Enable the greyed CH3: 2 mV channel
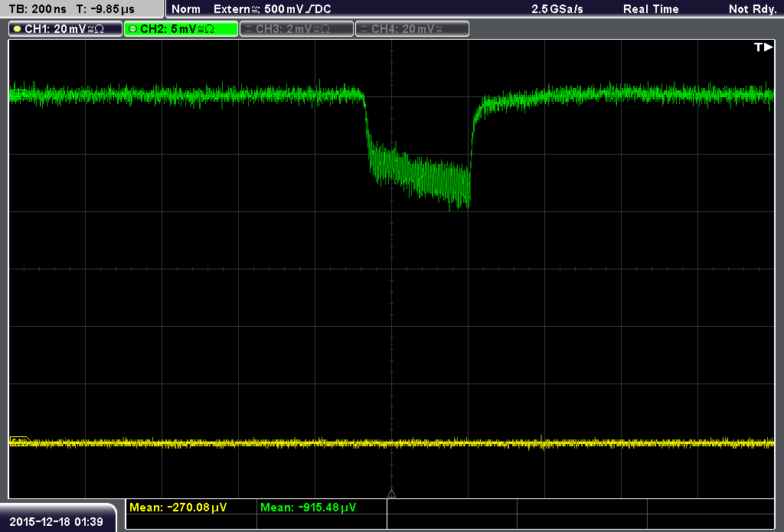 point(296,29)
